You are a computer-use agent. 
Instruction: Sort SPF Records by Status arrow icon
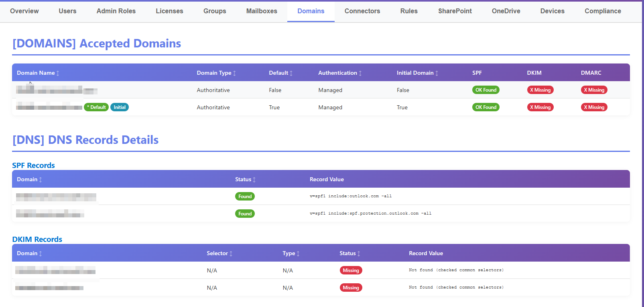click(254, 180)
